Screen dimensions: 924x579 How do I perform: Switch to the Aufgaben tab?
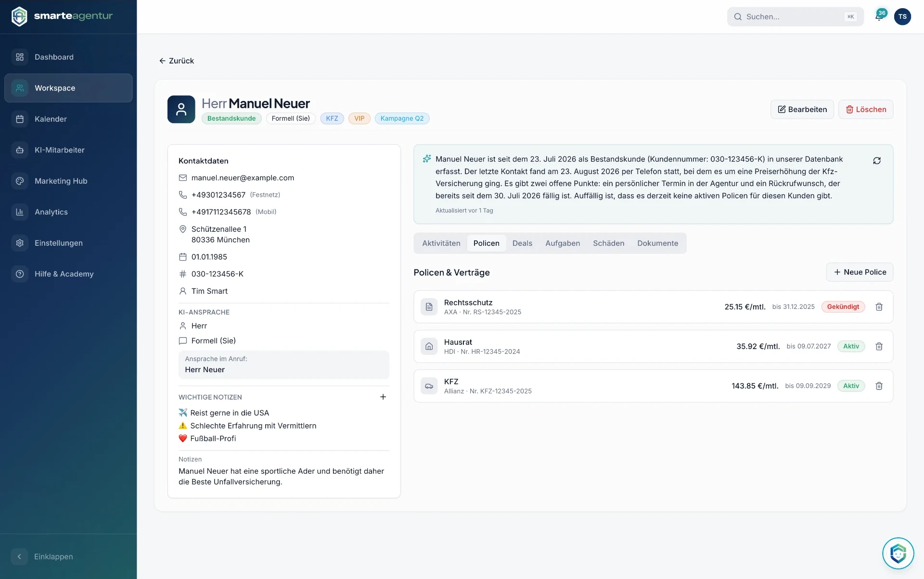click(x=563, y=243)
